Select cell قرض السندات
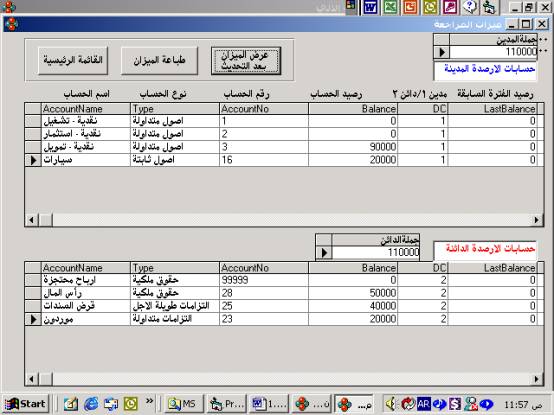Screen dimensions: 554x415 point(86,306)
